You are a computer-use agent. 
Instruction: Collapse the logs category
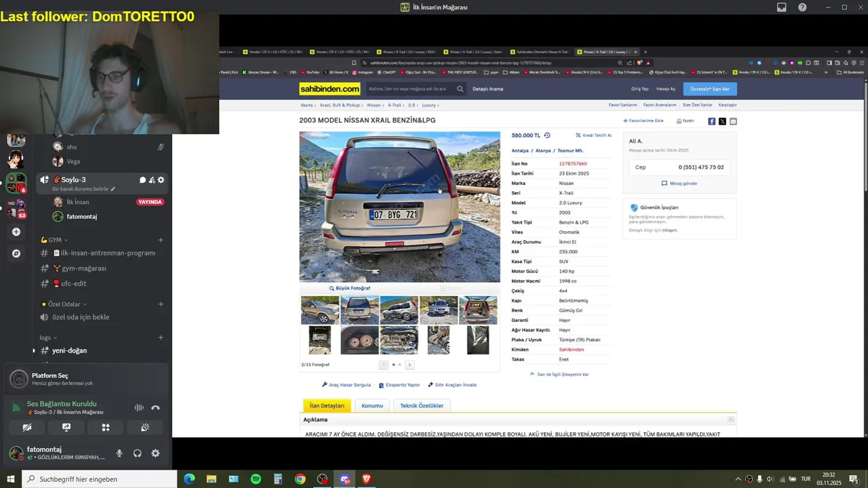click(48, 338)
